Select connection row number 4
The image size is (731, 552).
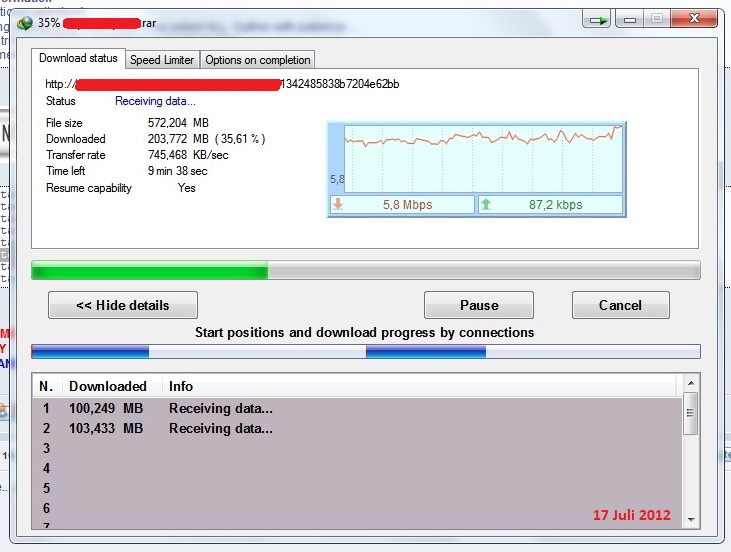pos(357,469)
